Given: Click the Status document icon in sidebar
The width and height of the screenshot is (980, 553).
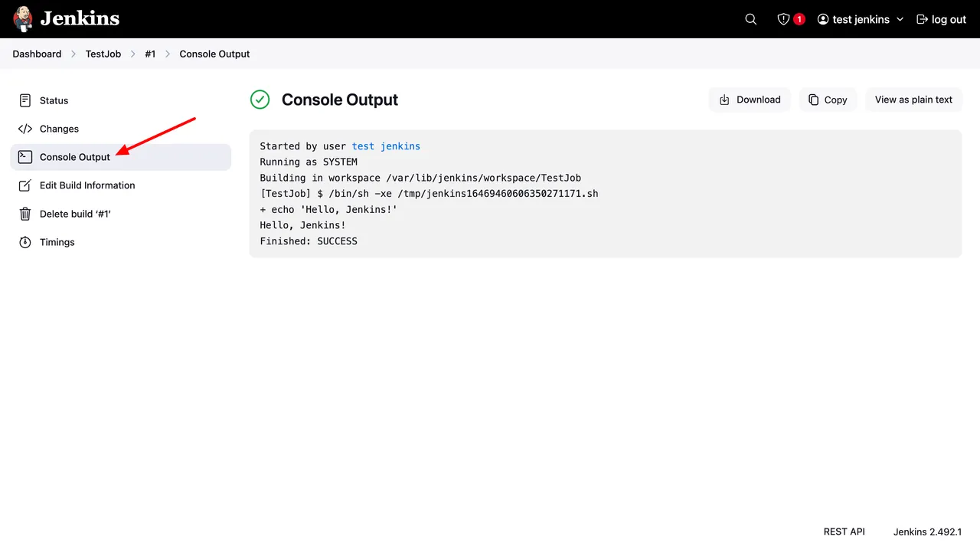Looking at the screenshot, I should (x=25, y=100).
